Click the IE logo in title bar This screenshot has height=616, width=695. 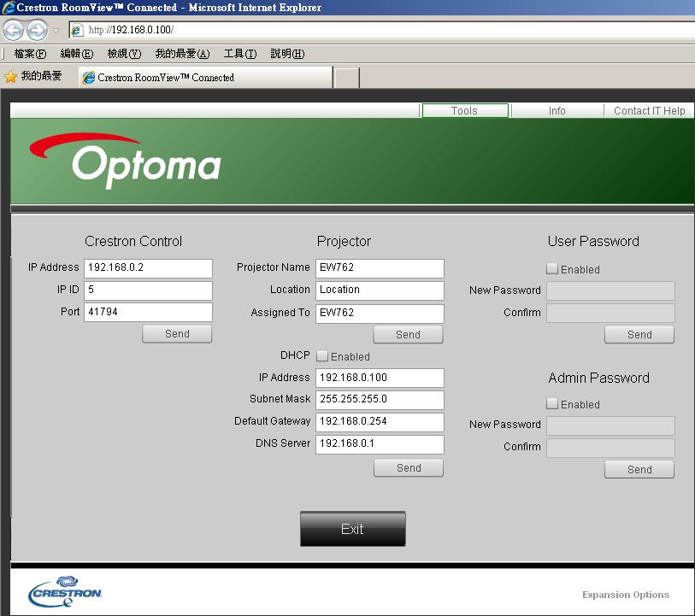9,8
